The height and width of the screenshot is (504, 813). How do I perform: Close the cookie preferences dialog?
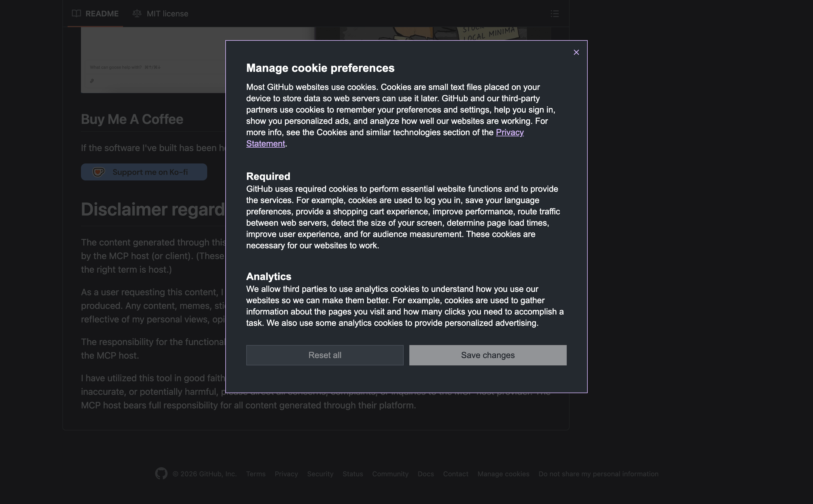click(576, 52)
